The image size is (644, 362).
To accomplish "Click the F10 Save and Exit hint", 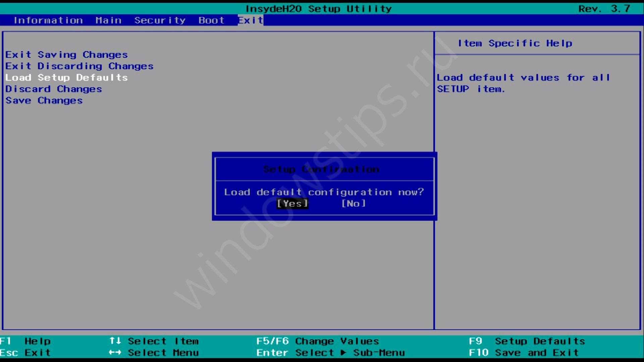I will [x=524, y=353].
